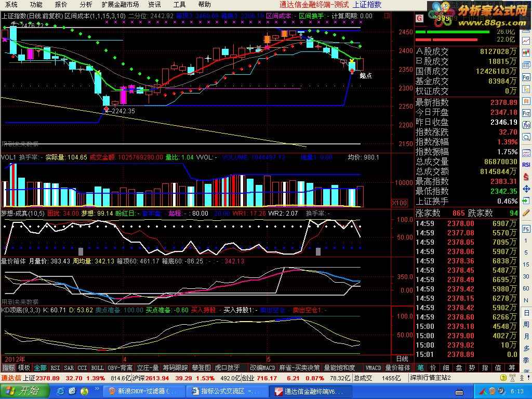
Task: Select the 麻雀-买卖决策 tab
Action: point(299,368)
